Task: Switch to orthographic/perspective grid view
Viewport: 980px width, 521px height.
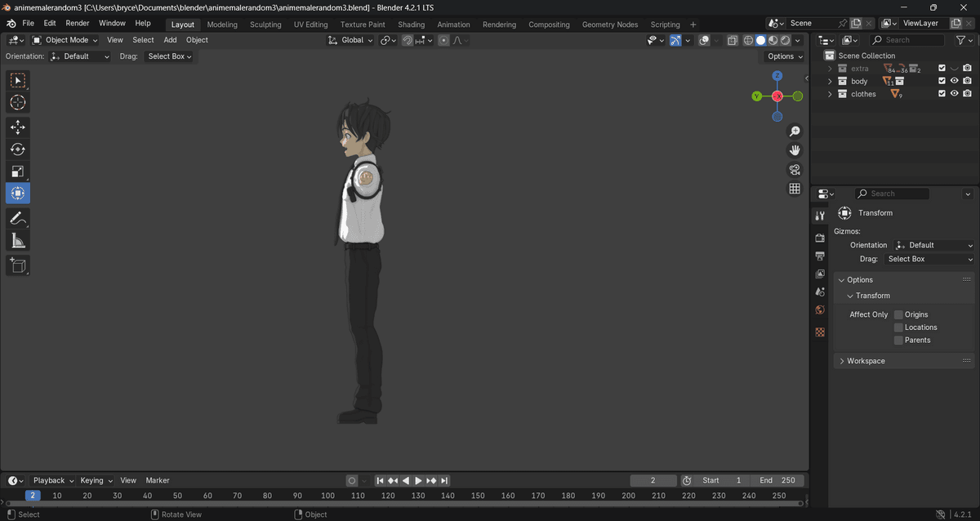Action: click(x=794, y=189)
